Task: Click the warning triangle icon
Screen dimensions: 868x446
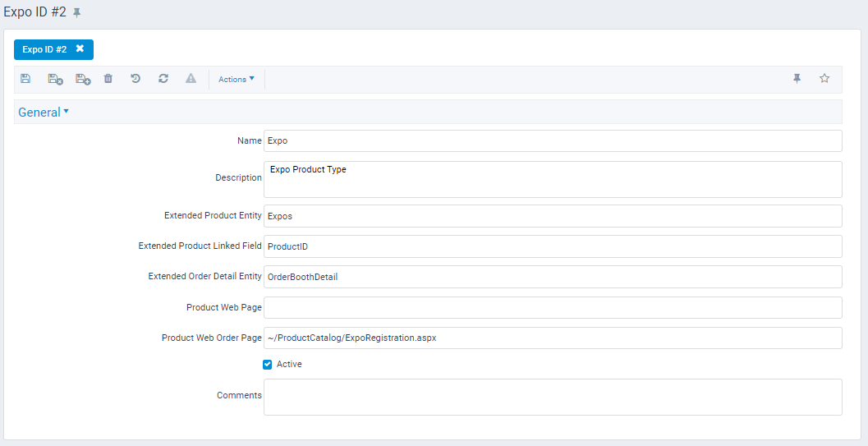Action: [x=191, y=79]
